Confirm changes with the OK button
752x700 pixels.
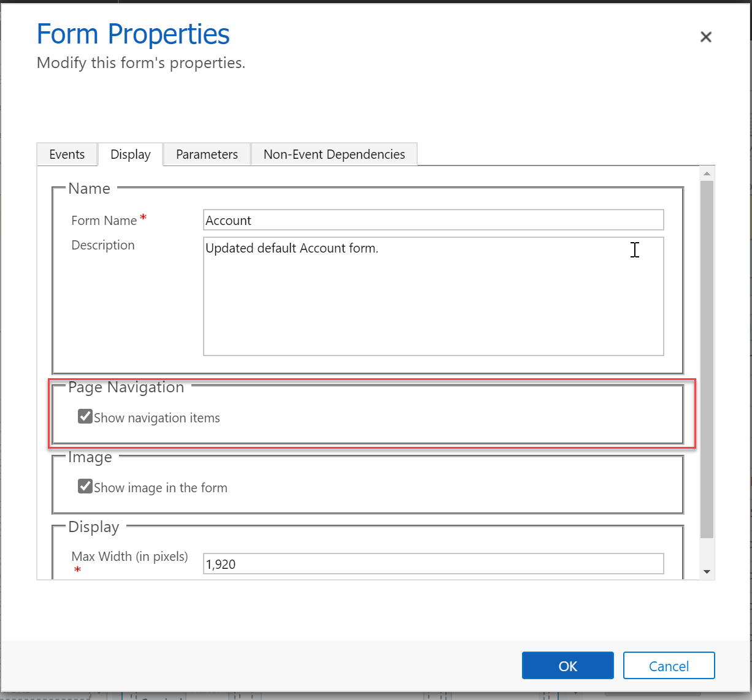click(x=567, y=665)
